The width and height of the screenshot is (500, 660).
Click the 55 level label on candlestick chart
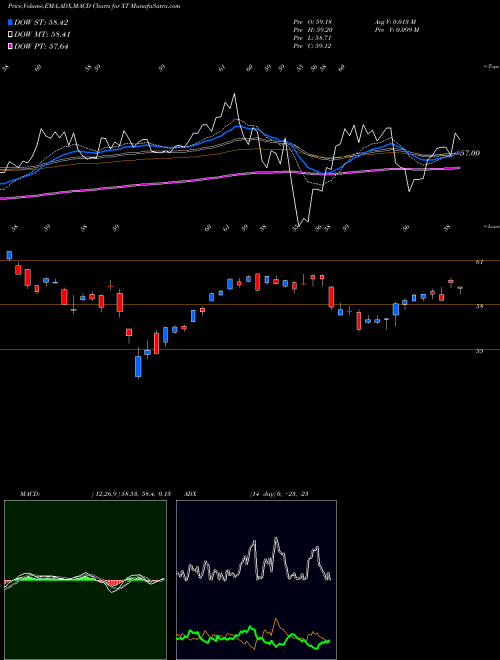point(479,351)
